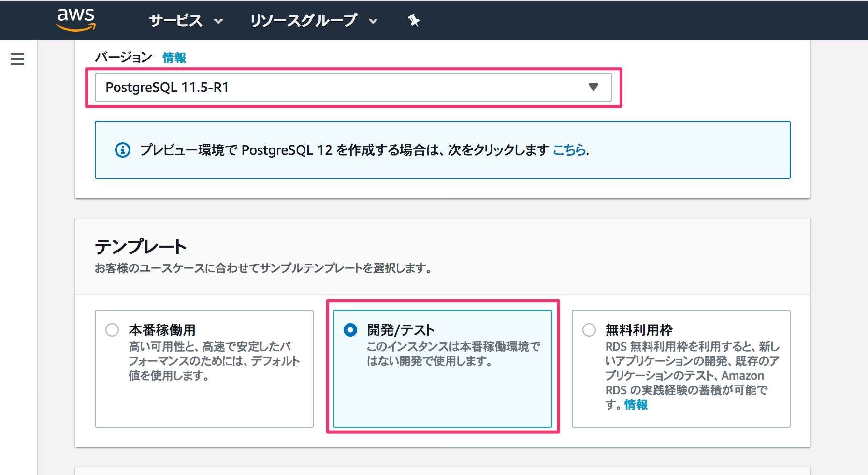
Task: Click the 無料利用枠 template title
Action: tap(639, 330)
